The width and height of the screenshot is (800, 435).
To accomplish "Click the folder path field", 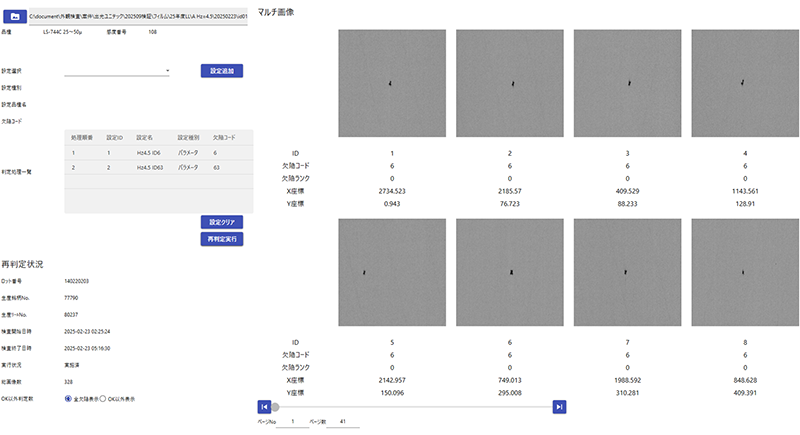I will tap(138, 17).
